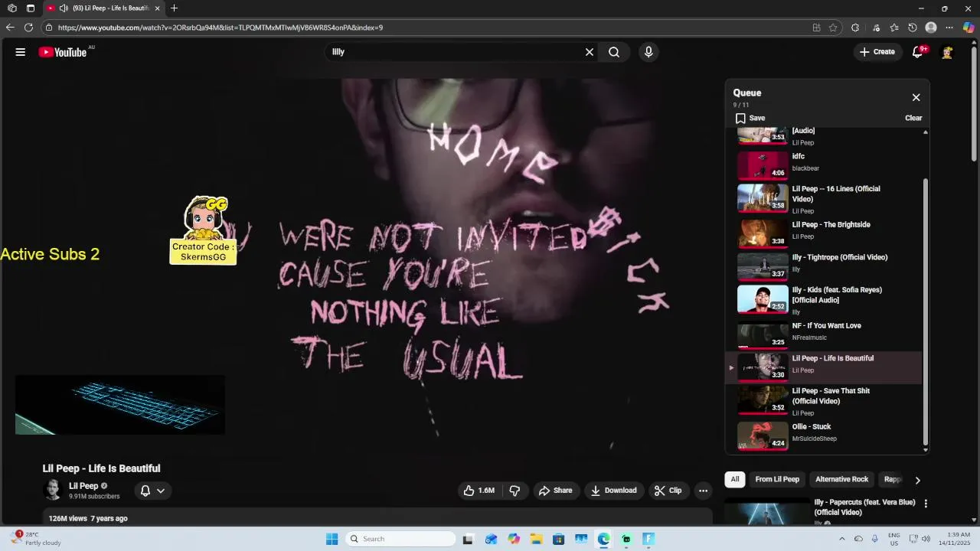Save the queue as a playlist
980x551 pixels.
tap(750, 118)
